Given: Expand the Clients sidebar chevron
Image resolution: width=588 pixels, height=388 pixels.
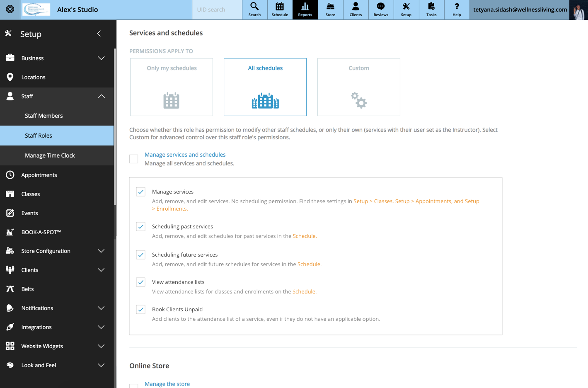Looking at the screenshot, I should pyautogui.click(x=101, y=270).
